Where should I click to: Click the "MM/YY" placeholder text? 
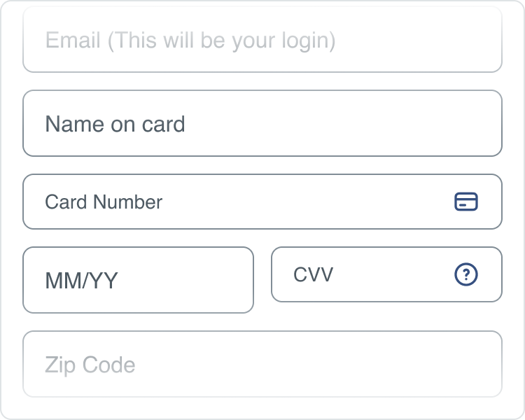point(81,281)
